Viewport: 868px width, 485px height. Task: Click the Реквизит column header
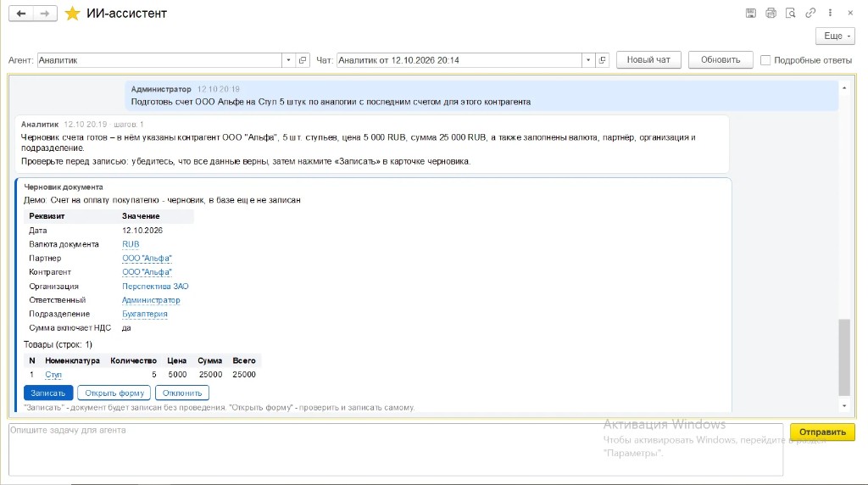47,216
